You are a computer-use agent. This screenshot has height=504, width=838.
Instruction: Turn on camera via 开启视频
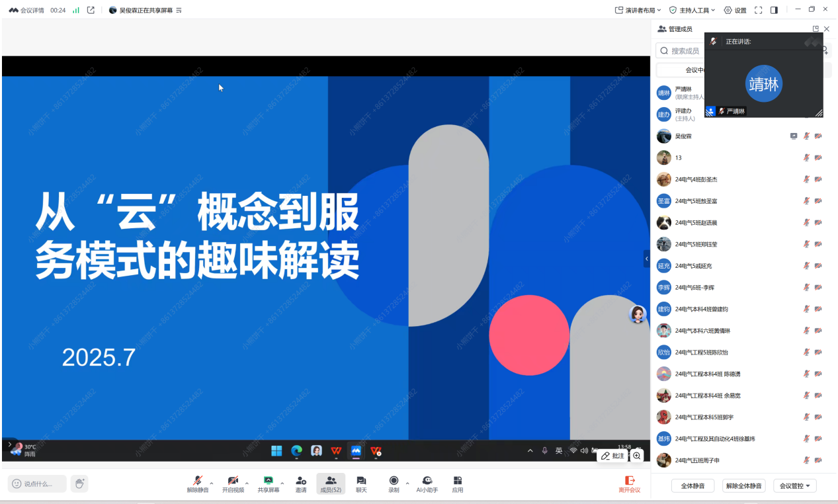click(x=233, y=483)
